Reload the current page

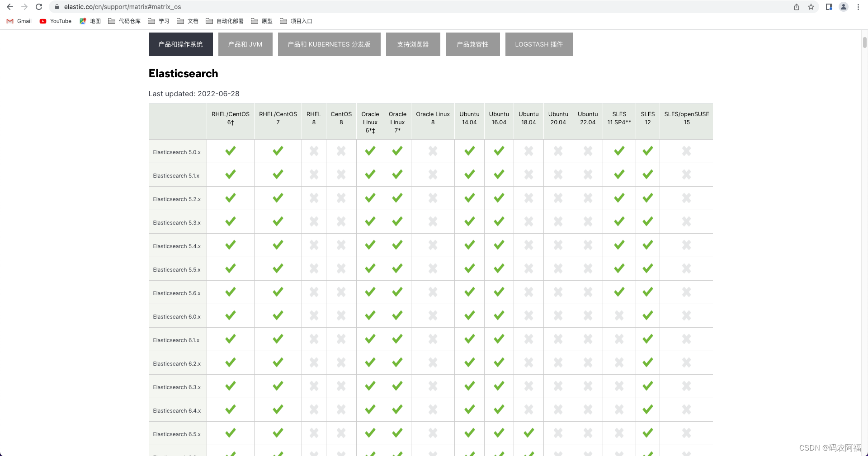point(39,7)
